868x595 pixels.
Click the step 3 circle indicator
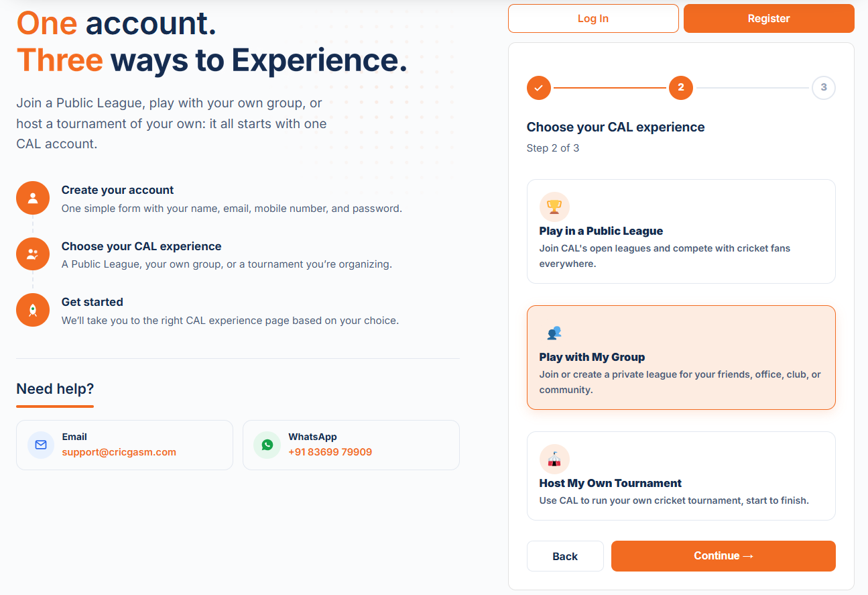(824, 88)
